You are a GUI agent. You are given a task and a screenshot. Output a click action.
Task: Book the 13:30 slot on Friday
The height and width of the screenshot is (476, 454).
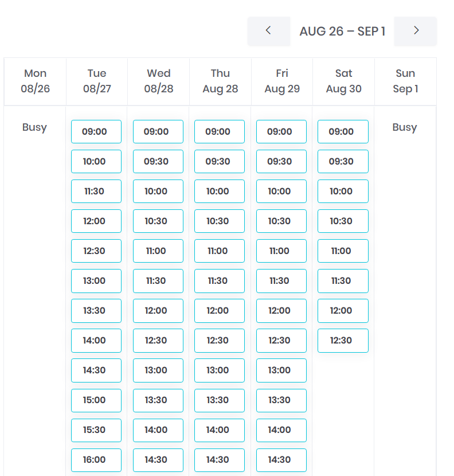click(281, 400)
